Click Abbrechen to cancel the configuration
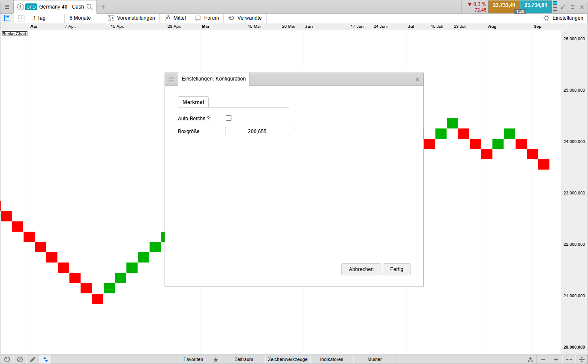 361,269
